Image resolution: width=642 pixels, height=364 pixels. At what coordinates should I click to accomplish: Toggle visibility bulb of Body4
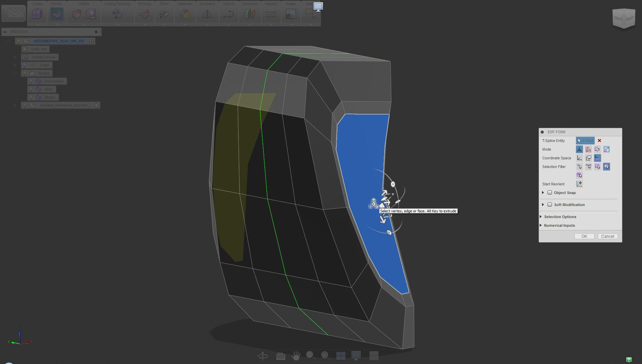(31, 97)
